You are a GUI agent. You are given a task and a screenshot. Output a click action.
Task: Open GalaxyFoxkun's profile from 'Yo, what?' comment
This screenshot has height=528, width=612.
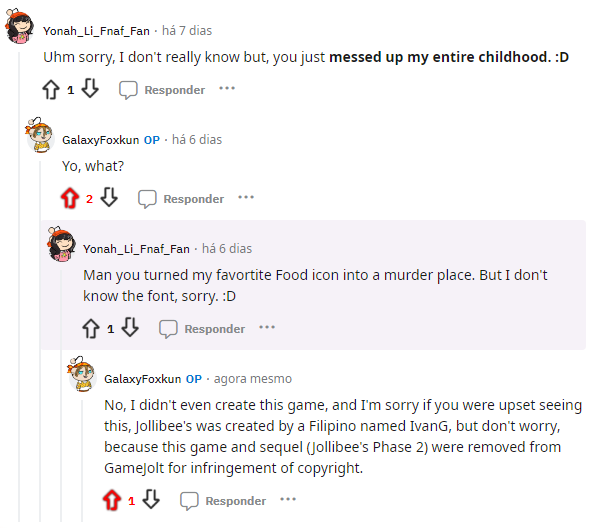101,140
